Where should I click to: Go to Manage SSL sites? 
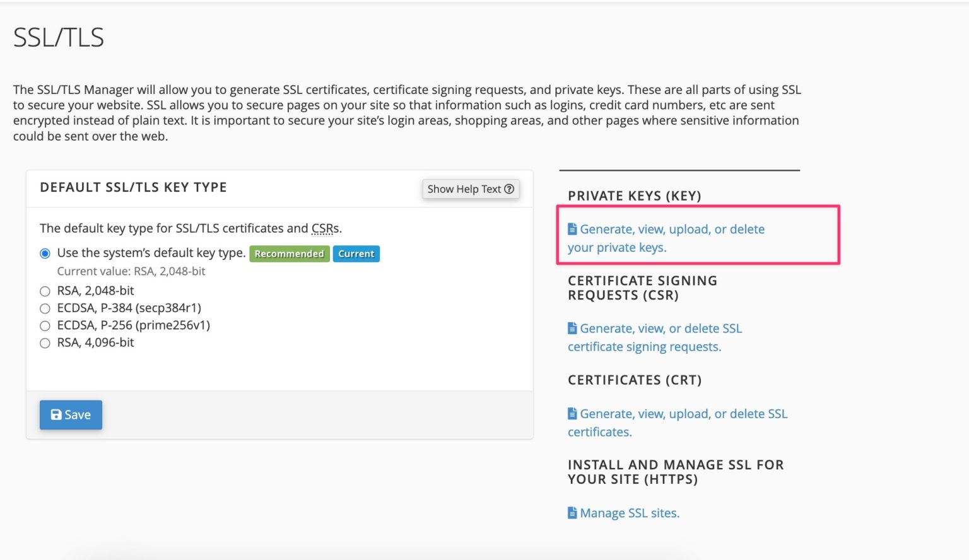pos(629,513)
